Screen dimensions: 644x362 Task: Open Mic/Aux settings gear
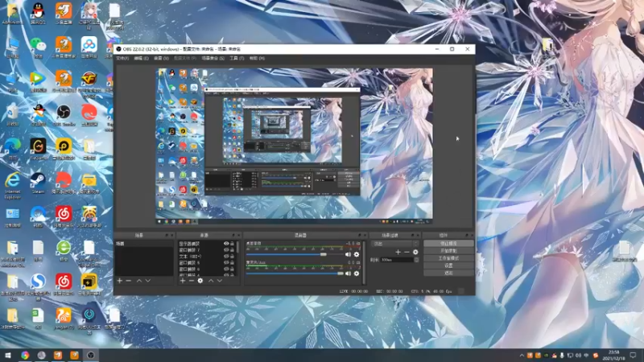(x=357, y=274)
